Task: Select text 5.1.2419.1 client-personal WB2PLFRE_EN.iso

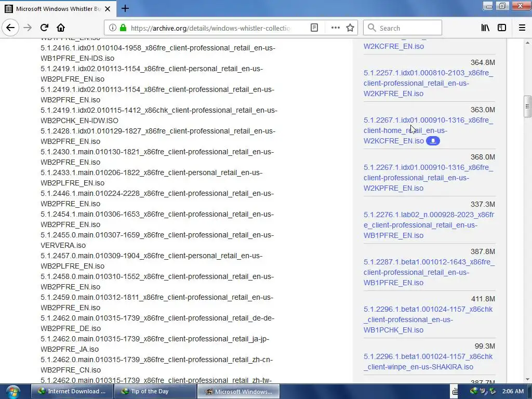Action: (152, 74)
